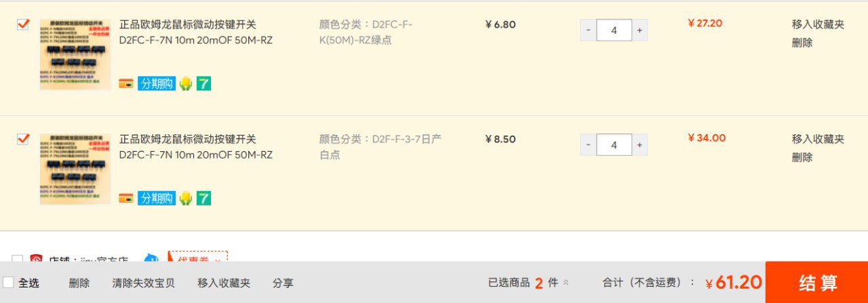Image resolution: width=868 pixels, height=303 pixels.
Task: Click credit card icon on the ¥8.50 item
Action: tap(126, 198)
